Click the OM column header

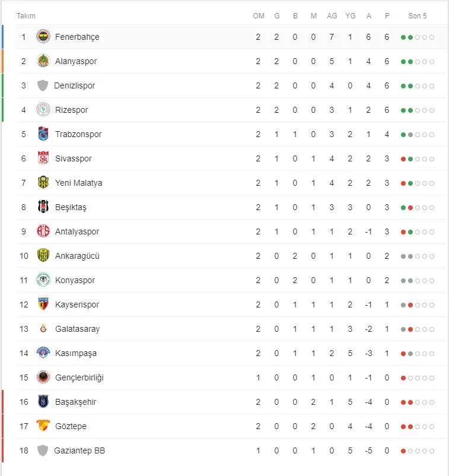[259, 16]
